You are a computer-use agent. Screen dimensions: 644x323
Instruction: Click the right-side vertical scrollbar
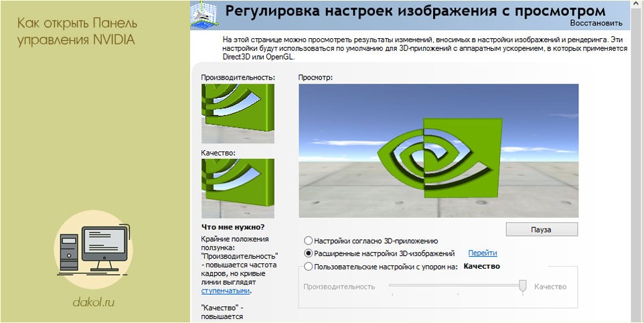(x=636, y=161)
